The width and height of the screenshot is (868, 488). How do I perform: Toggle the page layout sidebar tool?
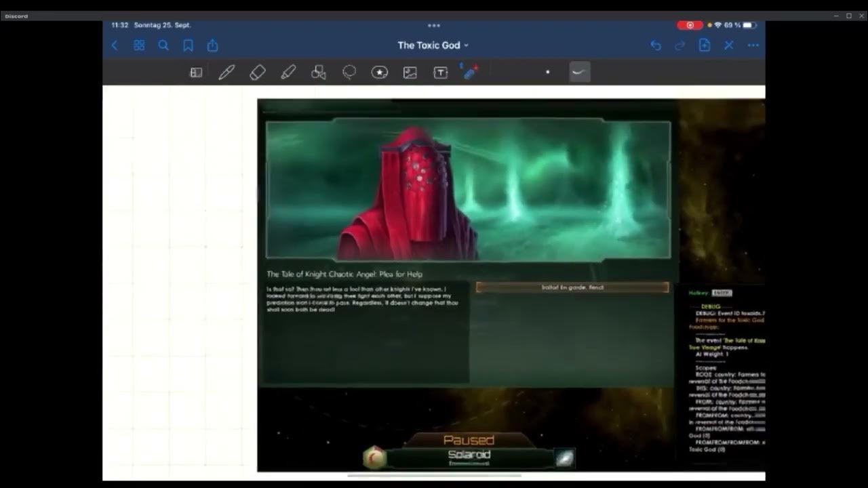tap(196, 73)
